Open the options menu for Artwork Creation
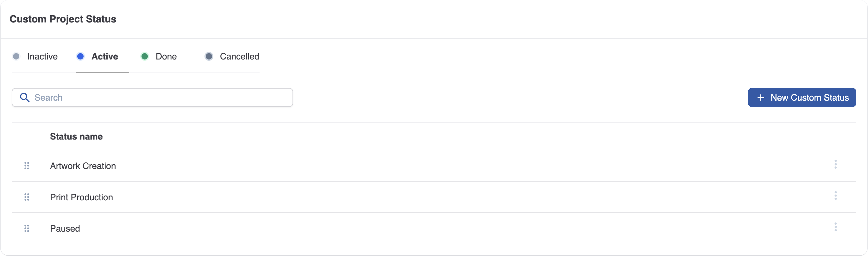 [836, 165]
